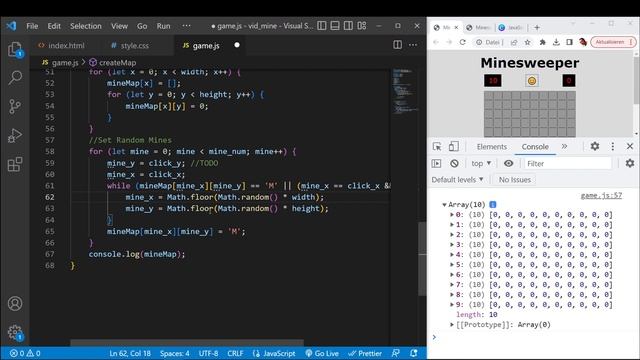Screen dimensions: 640x360
Task: Clear the console
Action: (454, 163)
